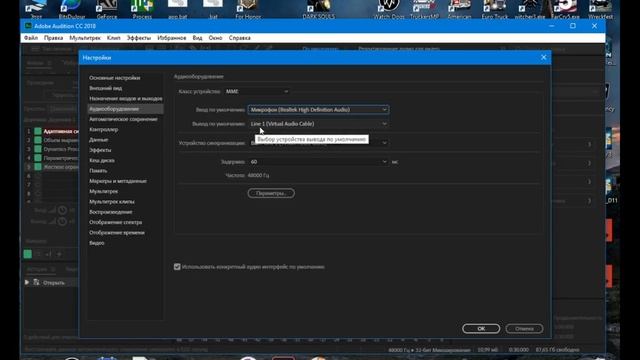Toggle power for effect slot 2 Объем
This screenshot has height=360, width=640.
[x=38, y=140]
